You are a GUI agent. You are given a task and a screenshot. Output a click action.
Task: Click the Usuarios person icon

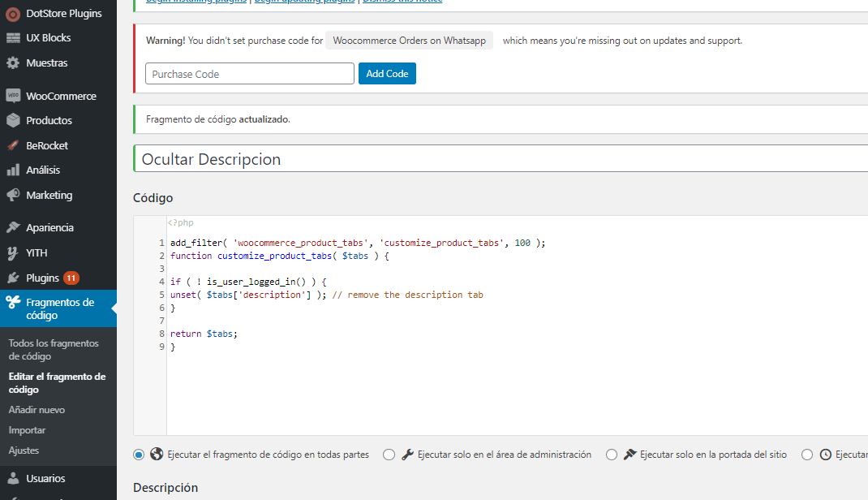tap(13, 478)
